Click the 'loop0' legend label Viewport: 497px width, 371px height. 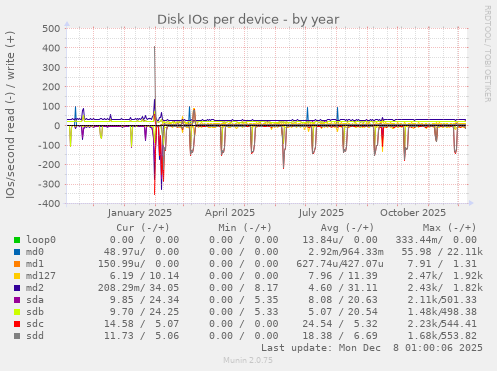pyautogui.click(x=41, y=240)
